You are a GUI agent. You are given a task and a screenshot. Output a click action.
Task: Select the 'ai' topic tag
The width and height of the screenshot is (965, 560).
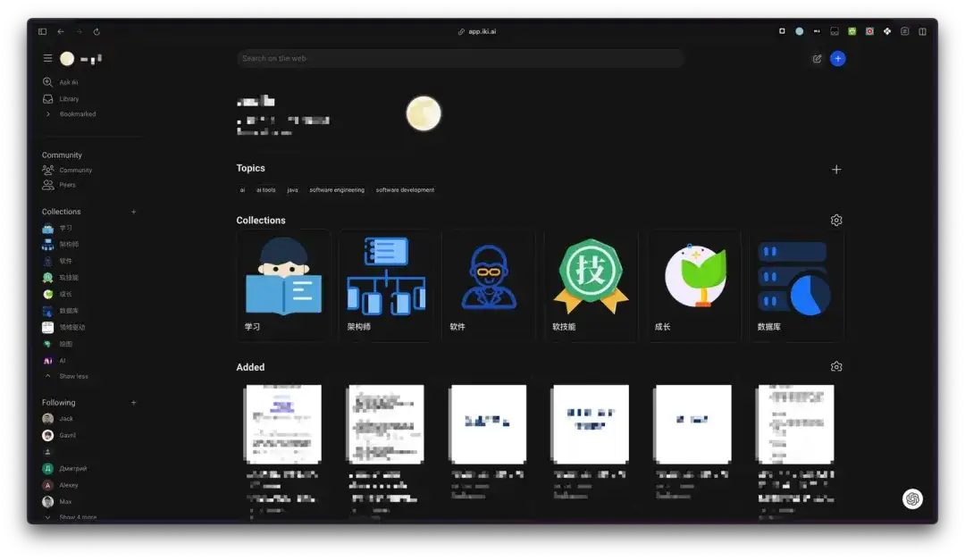click(242, 190)
